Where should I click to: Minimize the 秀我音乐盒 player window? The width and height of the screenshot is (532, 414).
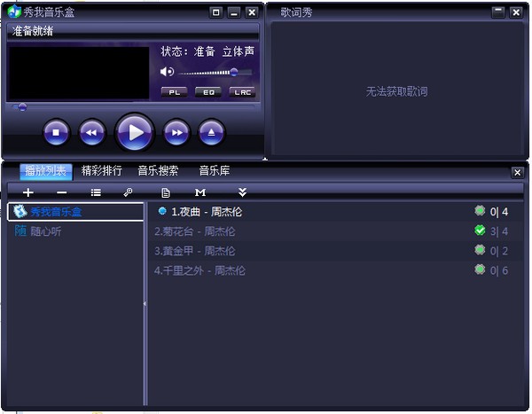click(x=234, y=12)
